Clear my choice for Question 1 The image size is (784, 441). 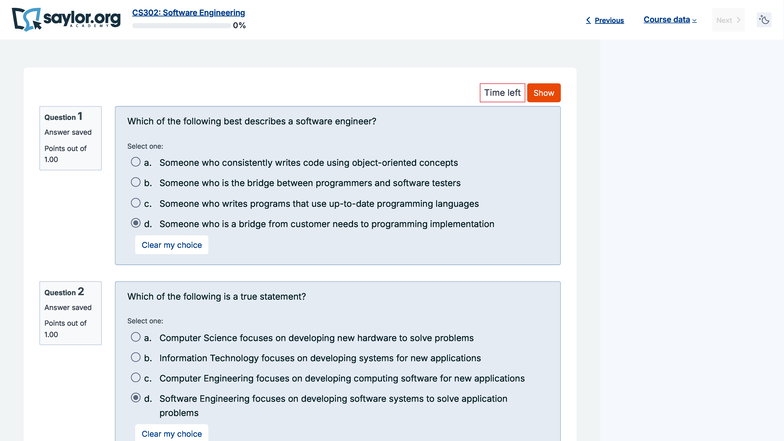[x=172, y=245]
